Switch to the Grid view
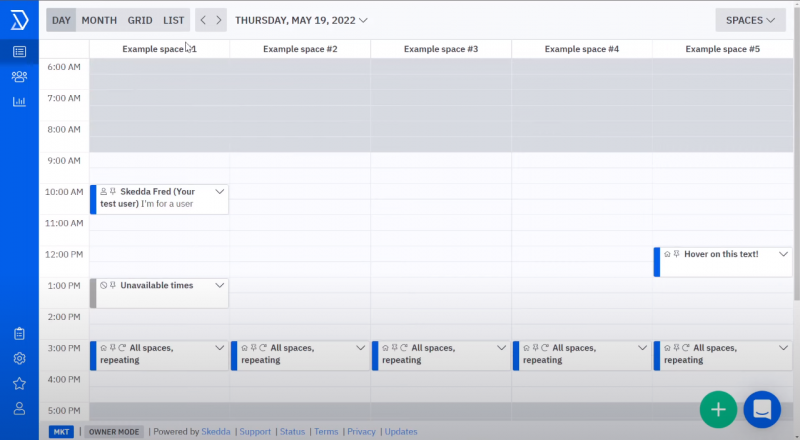Image resolution: width=800 pixels, height=440 pixels. 140,20
